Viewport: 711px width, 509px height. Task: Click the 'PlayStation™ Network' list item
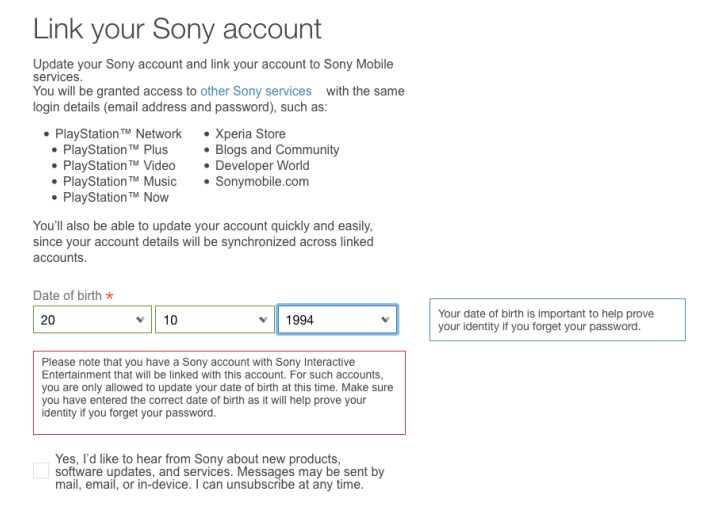point(118,134)
